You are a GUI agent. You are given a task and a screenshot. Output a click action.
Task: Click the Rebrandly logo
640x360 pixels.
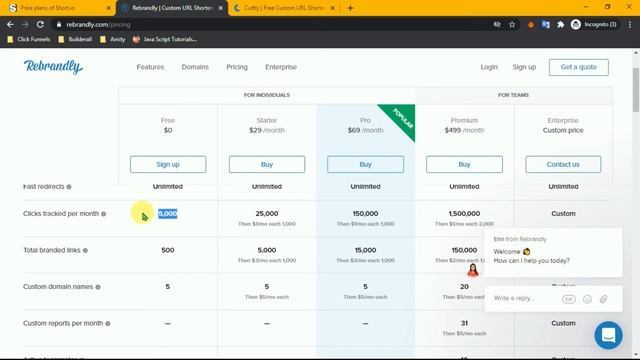[53, 67]
